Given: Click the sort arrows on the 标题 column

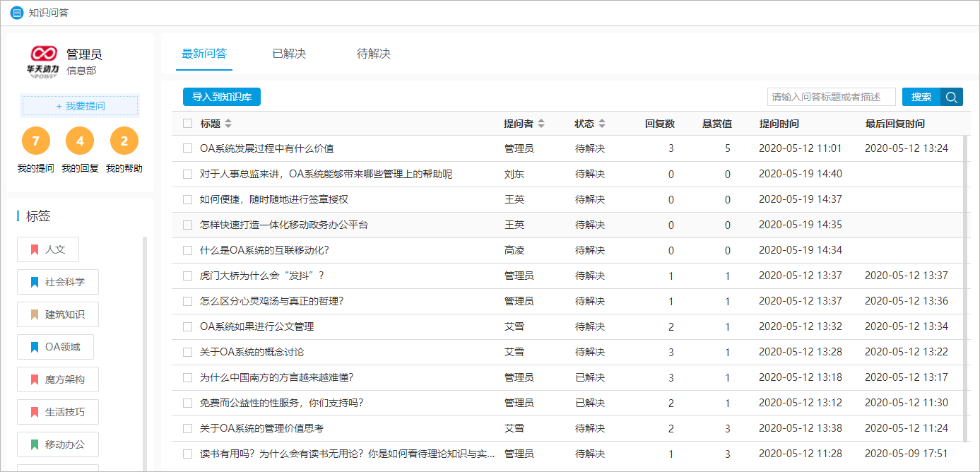Looking at the screenshot, I should (x=228, y=123).
